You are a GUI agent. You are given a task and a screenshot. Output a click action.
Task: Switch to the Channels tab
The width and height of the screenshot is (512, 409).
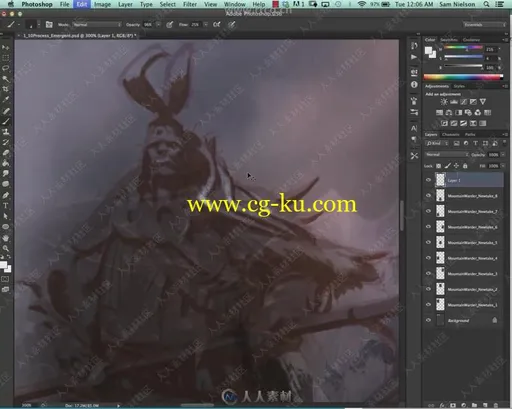[x=450, y=134]
